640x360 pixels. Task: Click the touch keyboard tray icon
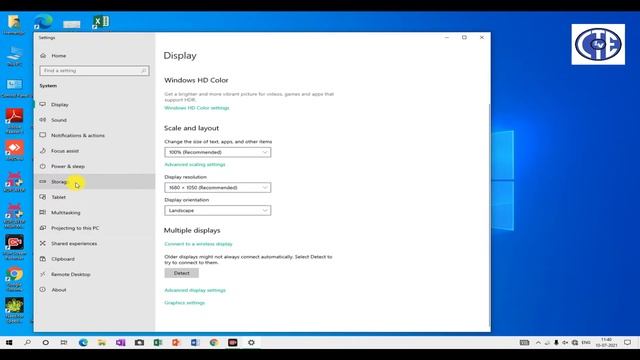coord(524,342)
